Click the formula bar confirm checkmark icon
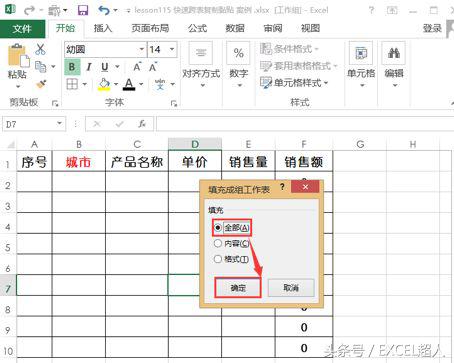 tap(119, 124)
